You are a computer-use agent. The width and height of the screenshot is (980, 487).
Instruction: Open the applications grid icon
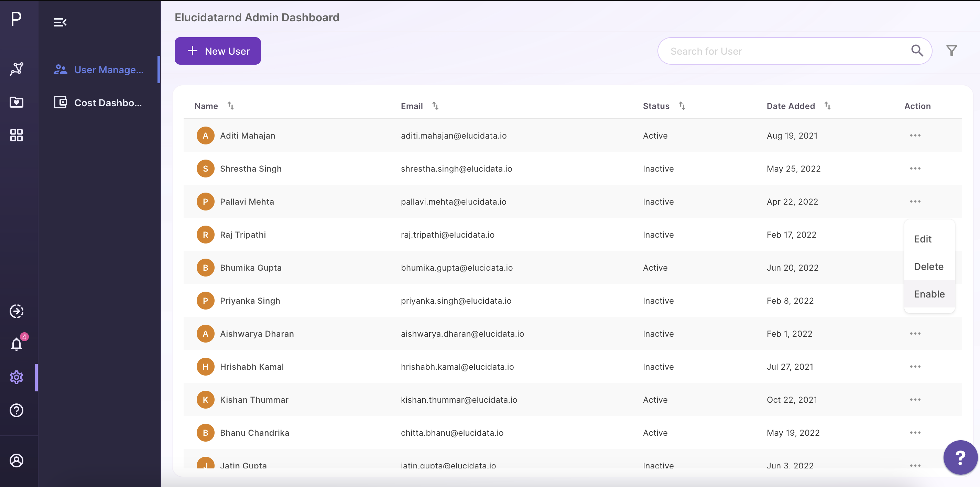(17, 135)
